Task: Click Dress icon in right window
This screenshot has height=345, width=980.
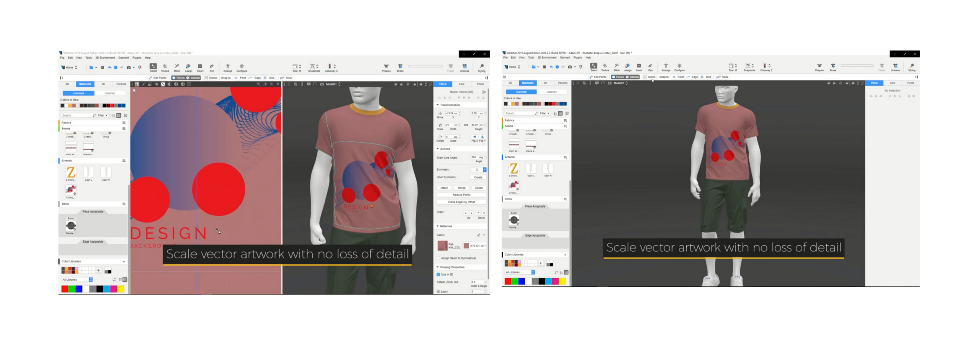Action: 833,67
